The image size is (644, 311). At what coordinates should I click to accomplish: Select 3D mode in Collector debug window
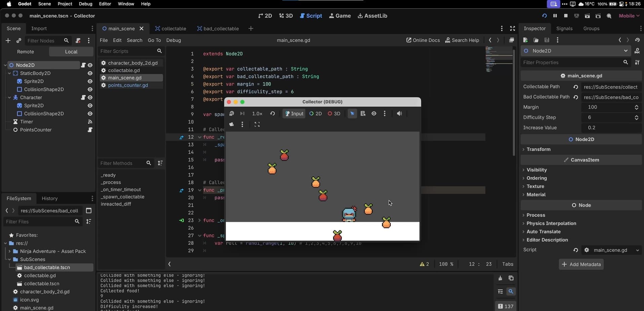click(x=334, y=114)
